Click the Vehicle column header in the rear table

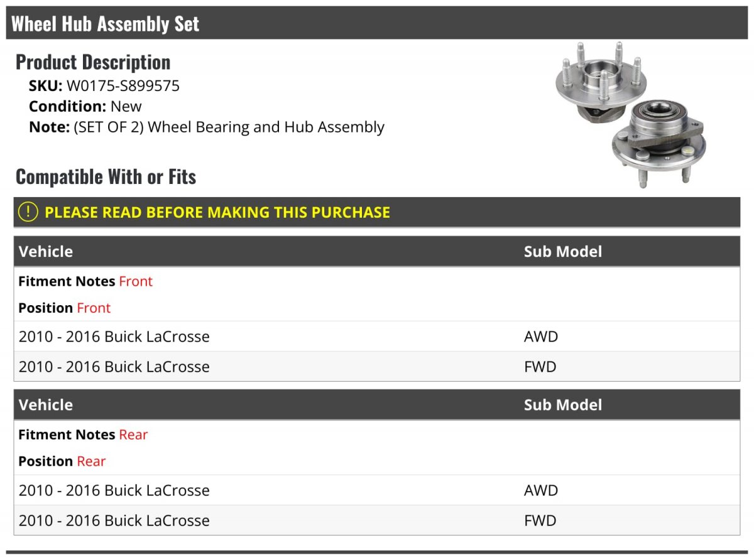click(x=46, y=405)
